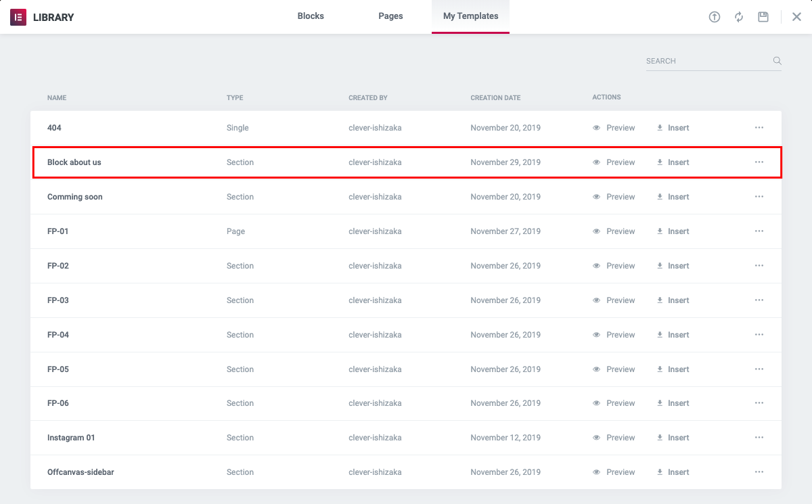Screen dimensions: 812x504
Task: Open more options for FP-05 template
Action: (x=759, y=369)
